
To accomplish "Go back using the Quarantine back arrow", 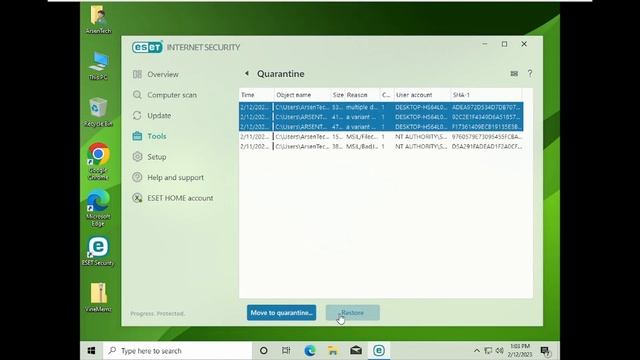I will [247, 73].
